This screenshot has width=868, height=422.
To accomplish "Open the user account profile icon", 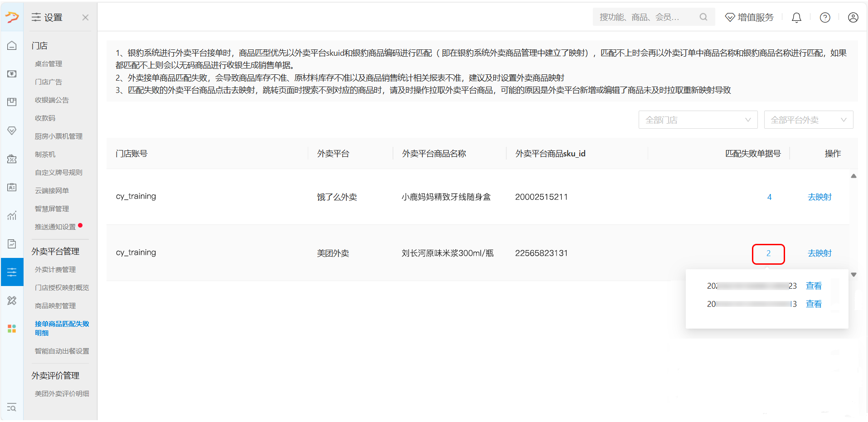I will point(853,17).
